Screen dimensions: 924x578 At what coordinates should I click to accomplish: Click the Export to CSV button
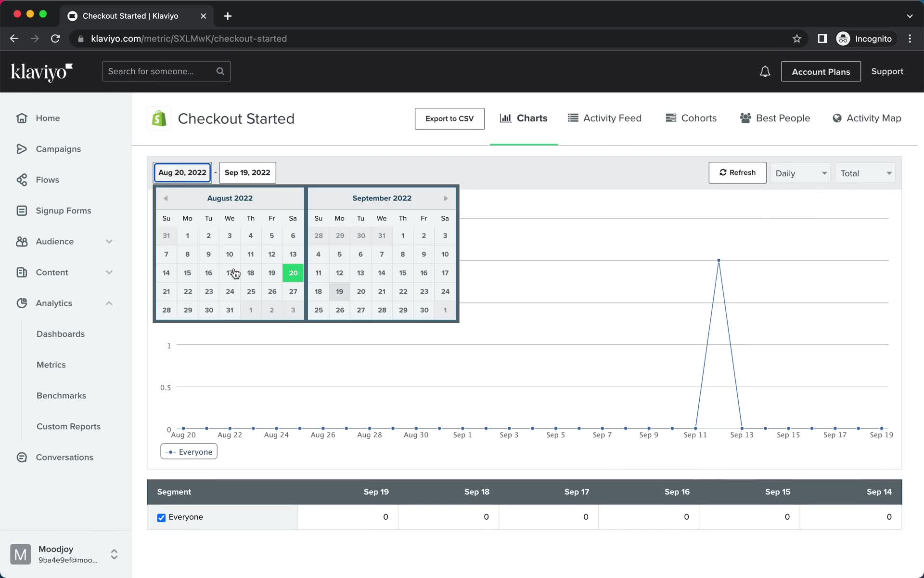pyautogui.click(x=449, y=118)
